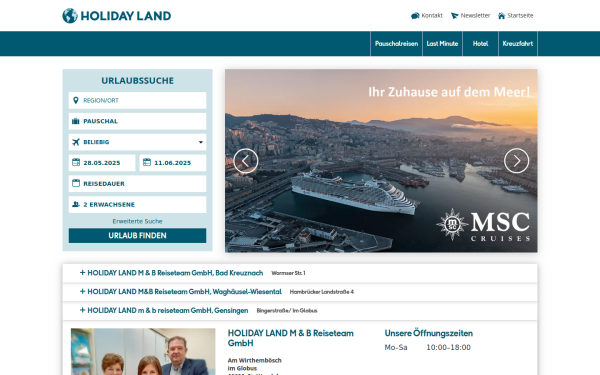The width and height of the screenshot is (600, 375).
Task: Click the Unsere Öffnungszeiten heading
Action: (429, 333)
